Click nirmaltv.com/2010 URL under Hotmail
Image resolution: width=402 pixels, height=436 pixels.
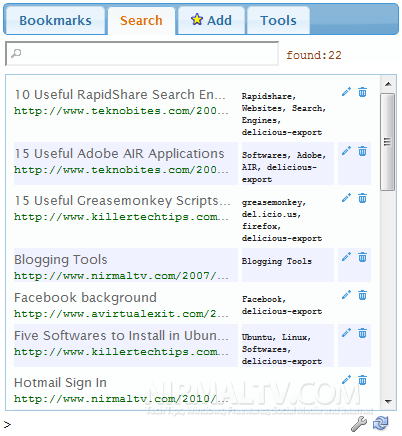(121, 399)
